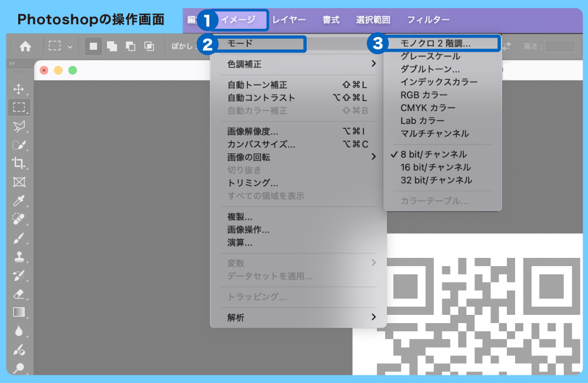The width and height of the screenshot is (588, 383).
Task: Choose 自動コントラスト
Action: pos(299,98)
